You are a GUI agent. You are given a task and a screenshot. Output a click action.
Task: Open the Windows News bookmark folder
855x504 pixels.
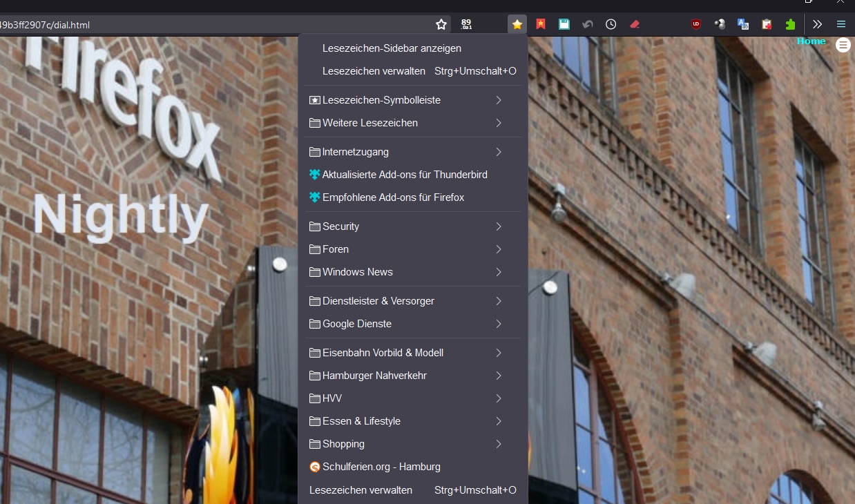pos(413,272)
